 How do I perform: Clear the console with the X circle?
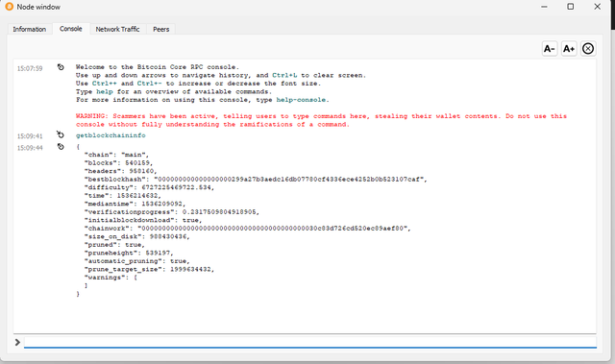(588, 49)
